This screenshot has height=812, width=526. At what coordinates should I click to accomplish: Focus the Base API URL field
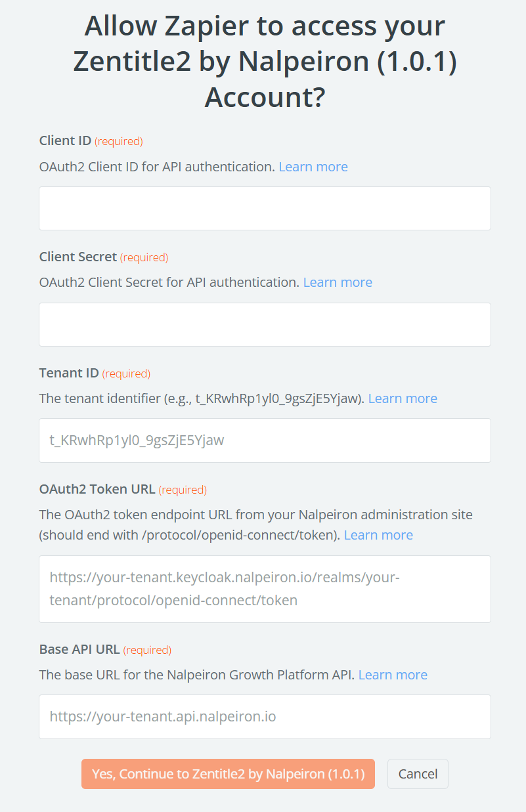click(x=265, y=716)
